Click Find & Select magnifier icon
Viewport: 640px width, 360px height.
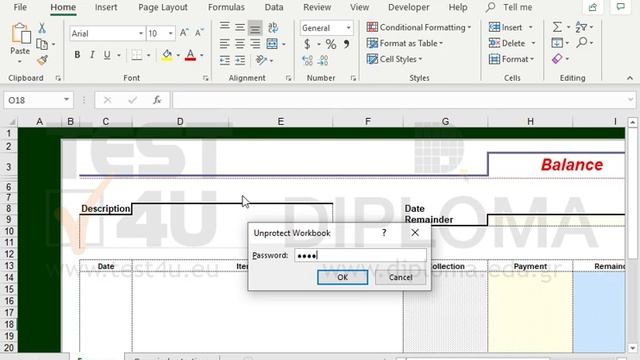coord(582,42)
